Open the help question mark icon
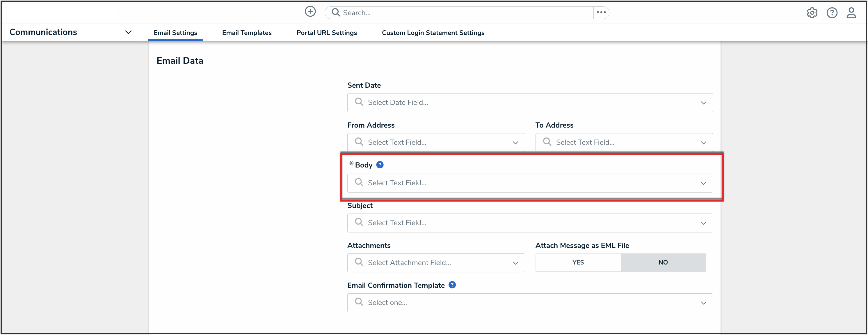Image resolution: width=868 pixels, height=335 pixels. click(x=832, y=13)
